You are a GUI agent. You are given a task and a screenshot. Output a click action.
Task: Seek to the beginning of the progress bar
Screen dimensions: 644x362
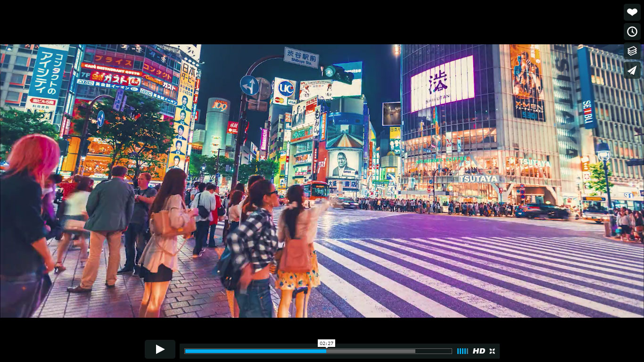click(x=186, y=351)
